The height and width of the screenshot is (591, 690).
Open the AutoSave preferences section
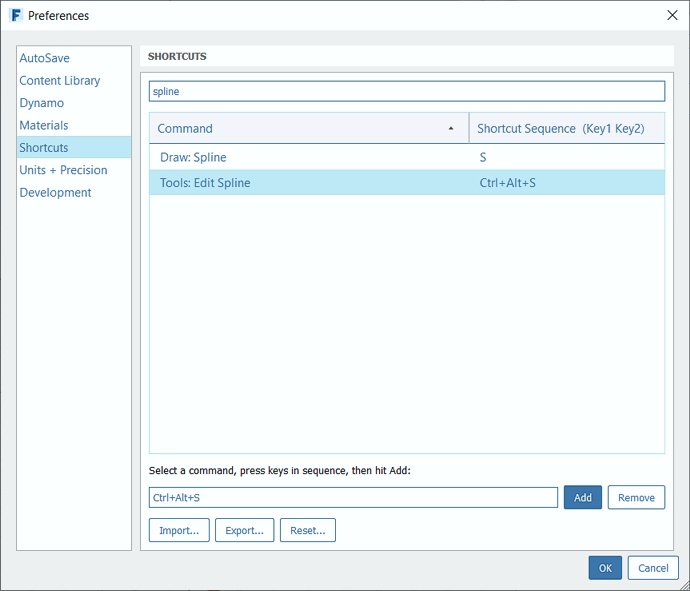[45, 58]
